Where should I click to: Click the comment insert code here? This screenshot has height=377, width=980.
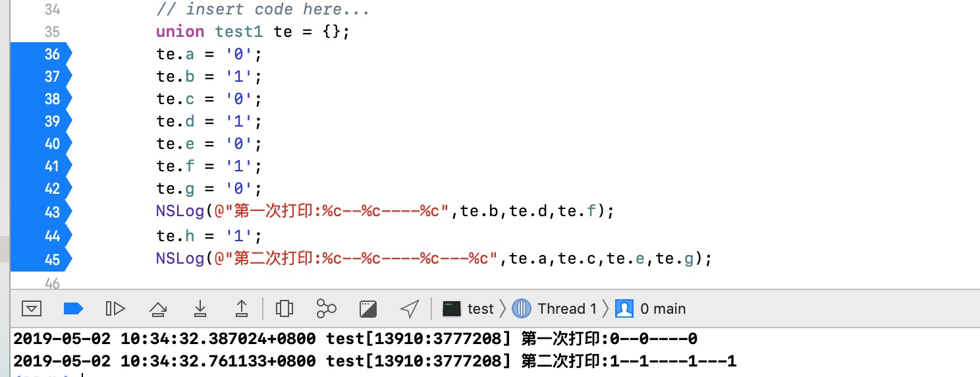click(x=263, y=9)
